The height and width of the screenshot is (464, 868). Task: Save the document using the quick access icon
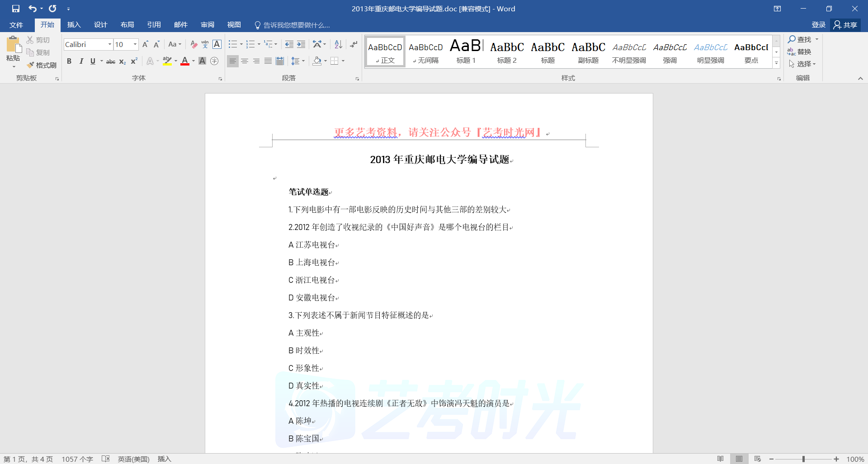(x=16, y=9)
